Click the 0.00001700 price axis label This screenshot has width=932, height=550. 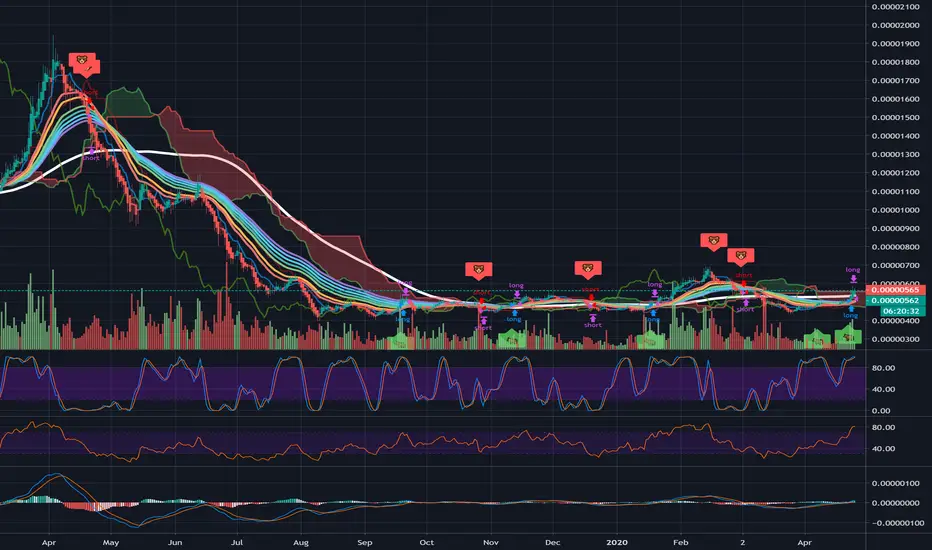[895, 81]
